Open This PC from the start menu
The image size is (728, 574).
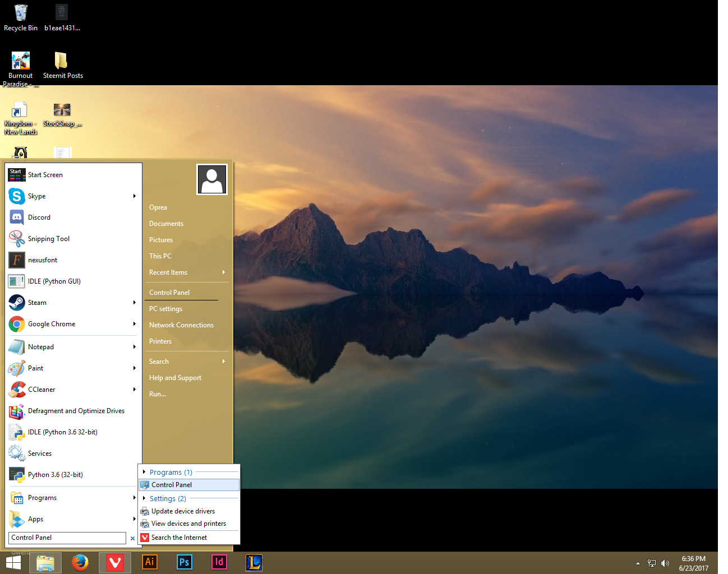pyautogui.click(x=160, y=256)
